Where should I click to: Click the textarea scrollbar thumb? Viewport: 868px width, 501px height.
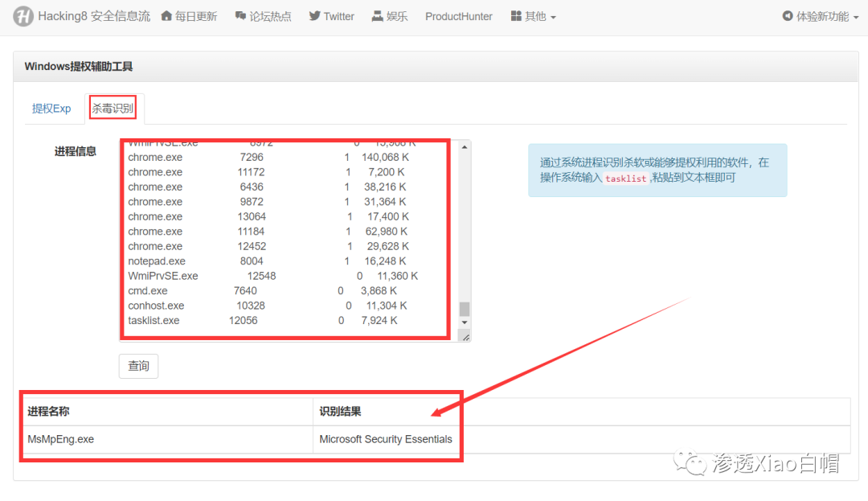tap(465, 308)
